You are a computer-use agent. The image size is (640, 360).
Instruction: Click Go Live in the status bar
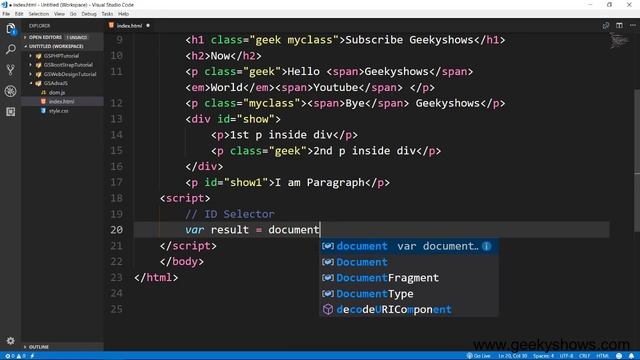pyautogui.click(x=478, y=356)
